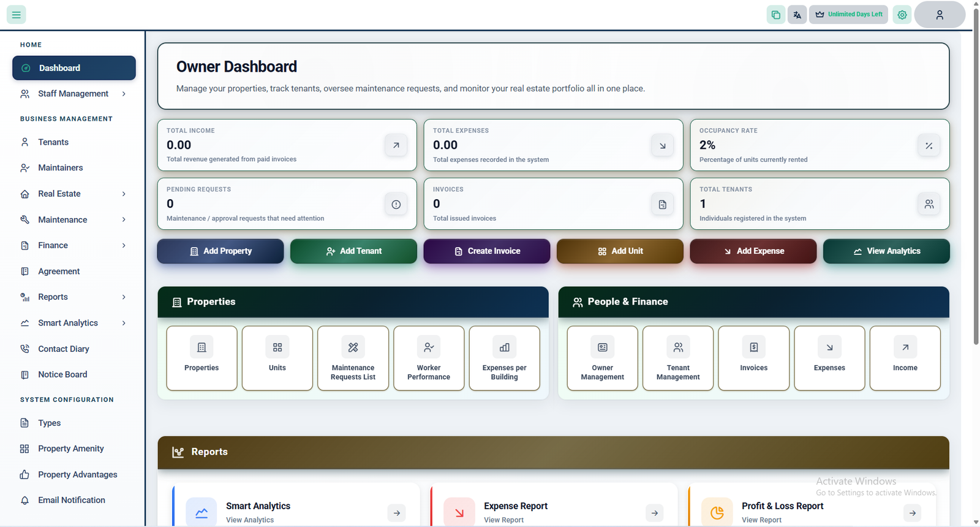This screenshot has width=980, height=527.
Task: Click Add Expense button
Action: pyautogui.click(x=753, y=251)
